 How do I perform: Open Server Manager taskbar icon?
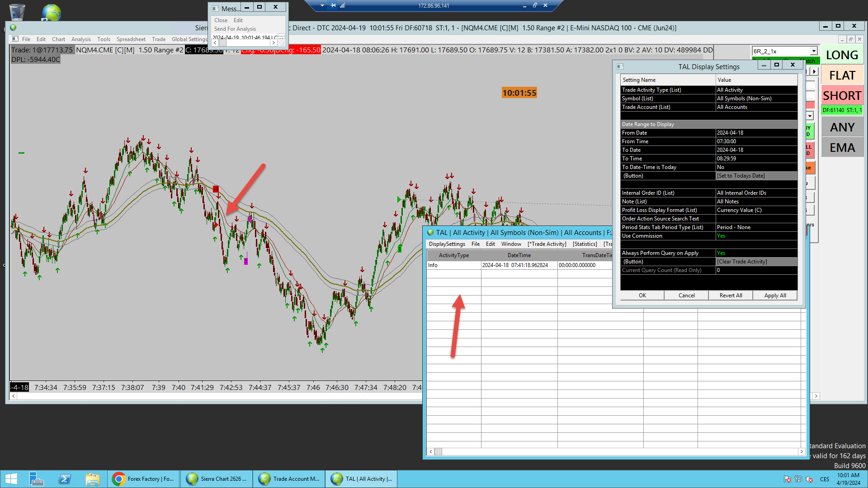click(x=36, y=479)
